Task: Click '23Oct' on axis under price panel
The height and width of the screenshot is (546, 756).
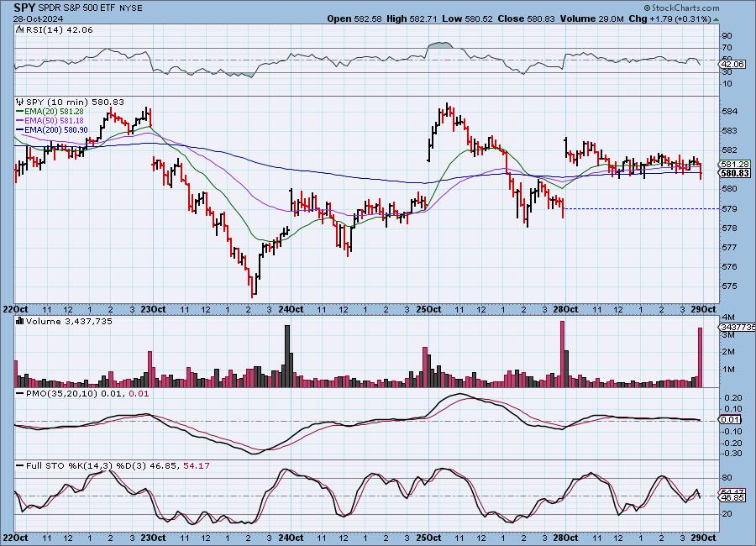Action: point(154,309)
